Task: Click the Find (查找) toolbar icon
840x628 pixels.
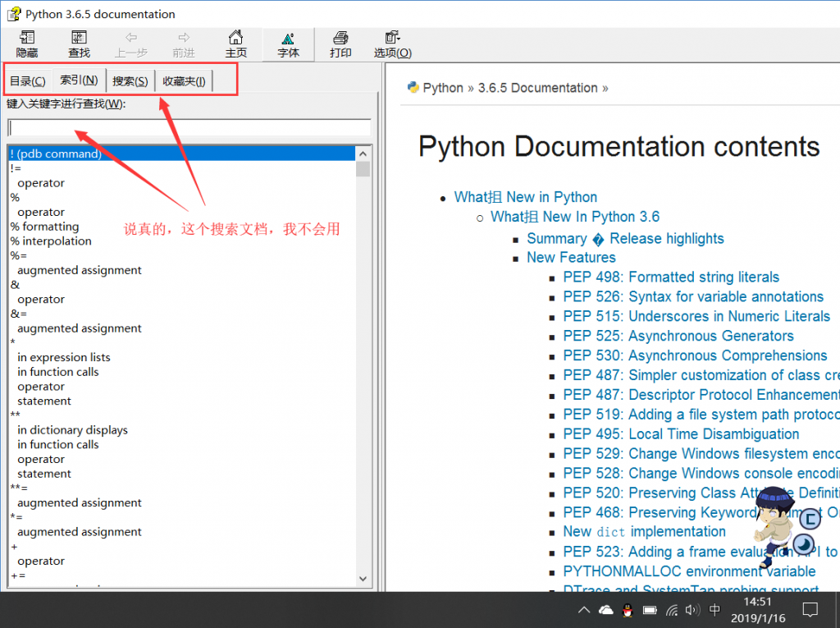Action: 79,44
